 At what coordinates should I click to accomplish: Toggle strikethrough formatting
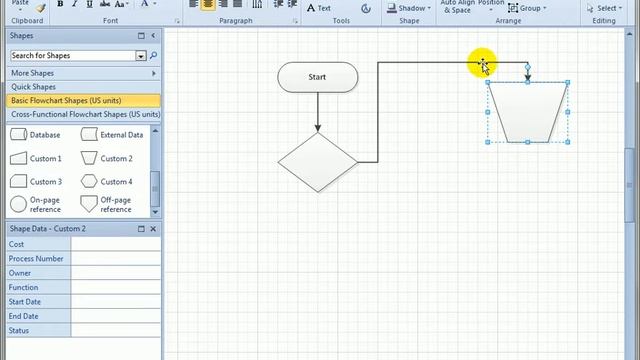104,4
